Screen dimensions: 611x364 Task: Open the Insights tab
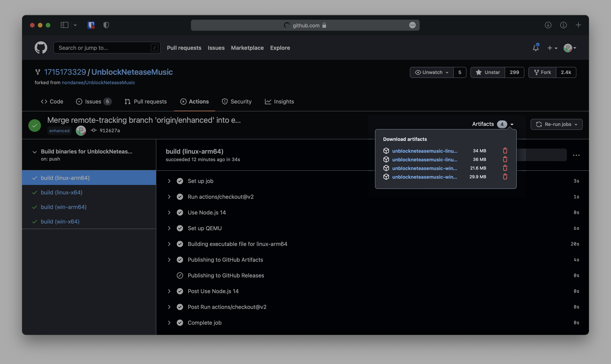point(279,102)
